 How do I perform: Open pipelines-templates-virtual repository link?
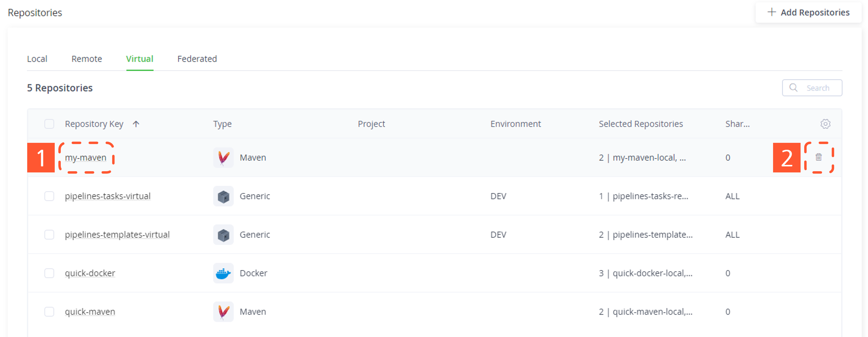[117, 235]
